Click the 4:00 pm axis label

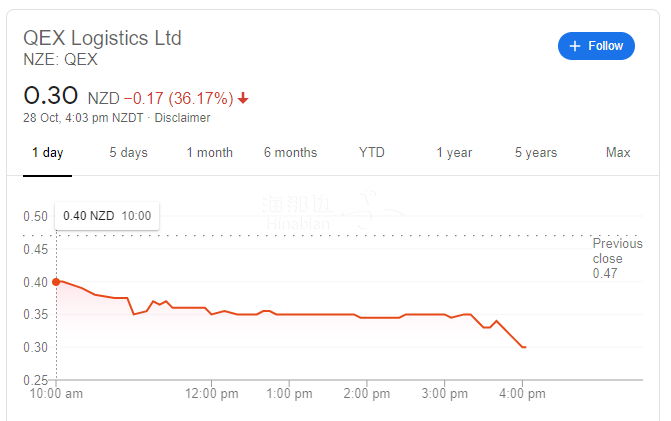tap(522, 394)
